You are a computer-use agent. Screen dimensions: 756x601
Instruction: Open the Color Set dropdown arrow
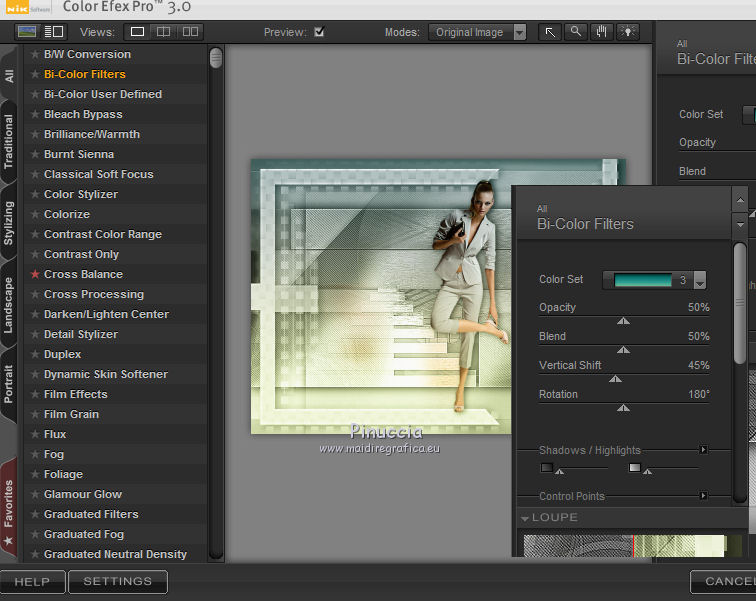pos(700,281)
